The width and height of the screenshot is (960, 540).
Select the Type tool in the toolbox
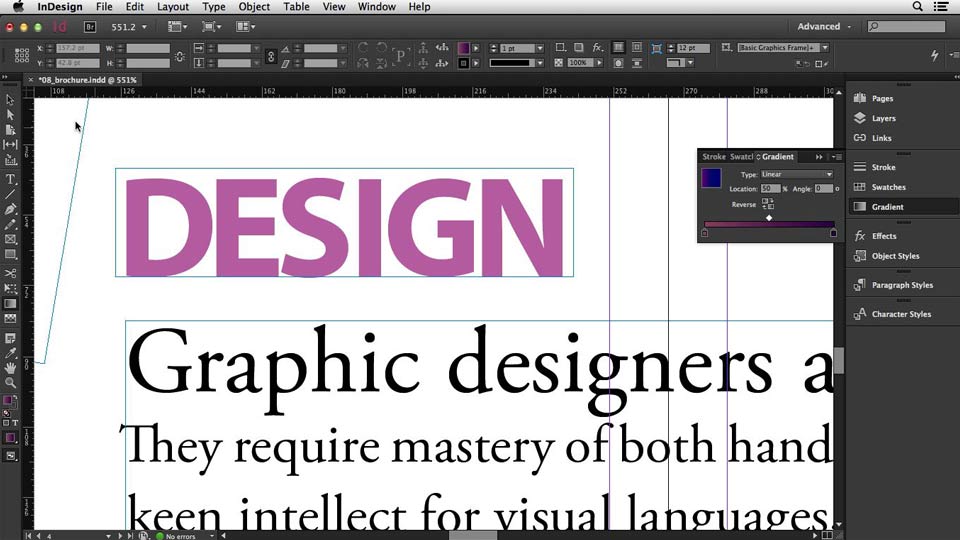(11, 179)
